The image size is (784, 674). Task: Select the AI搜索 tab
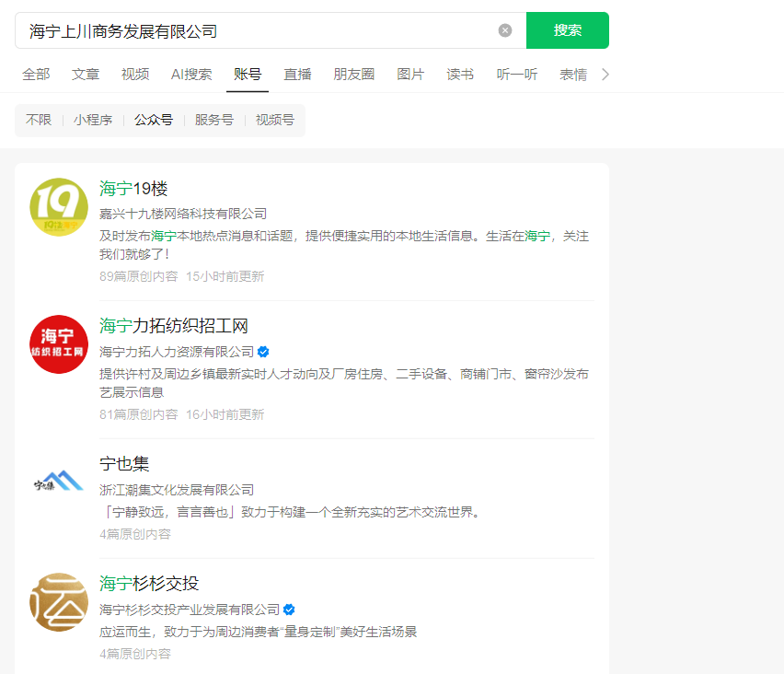tap(191, 75)
